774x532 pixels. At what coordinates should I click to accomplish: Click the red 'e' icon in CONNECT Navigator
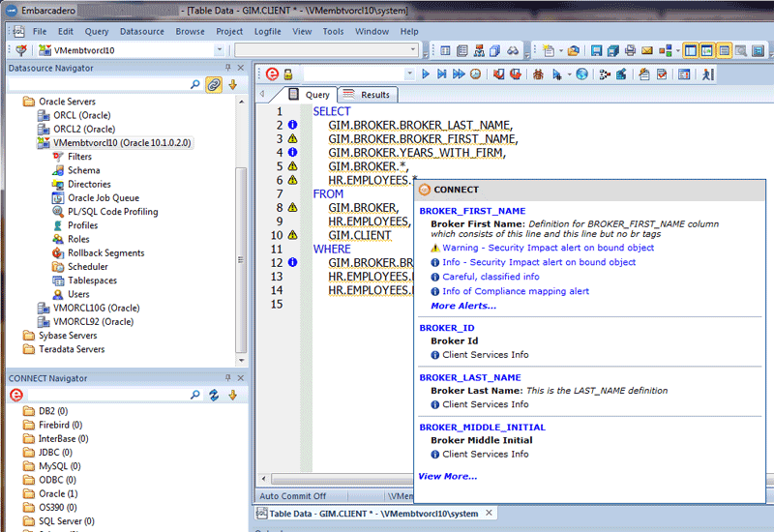16,395
